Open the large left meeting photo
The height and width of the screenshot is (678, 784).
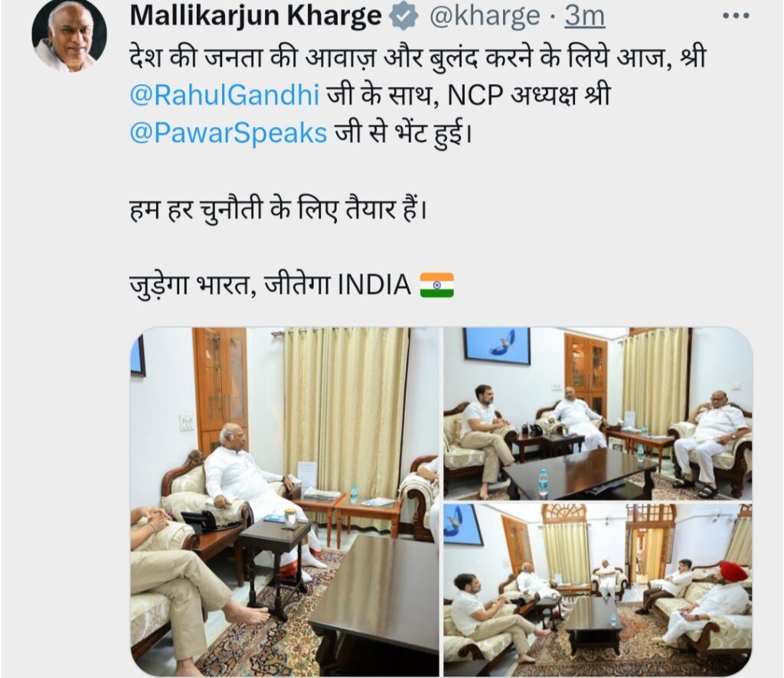285,502
